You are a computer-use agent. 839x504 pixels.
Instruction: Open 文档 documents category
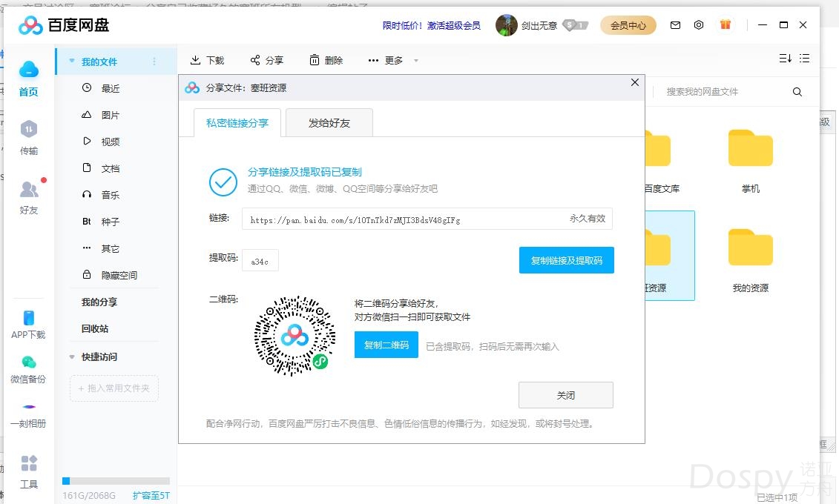[111, 168]
